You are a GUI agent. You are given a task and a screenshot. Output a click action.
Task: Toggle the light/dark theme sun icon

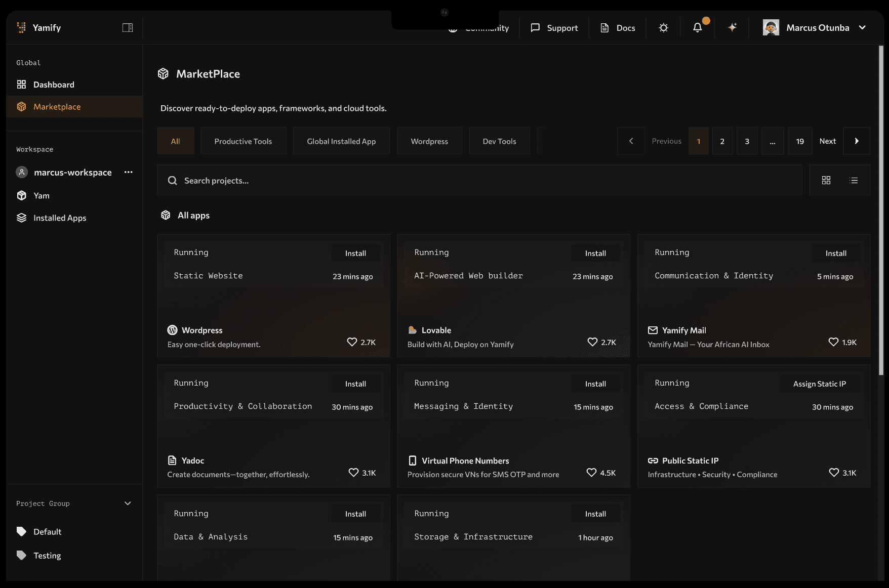[663, 28]
